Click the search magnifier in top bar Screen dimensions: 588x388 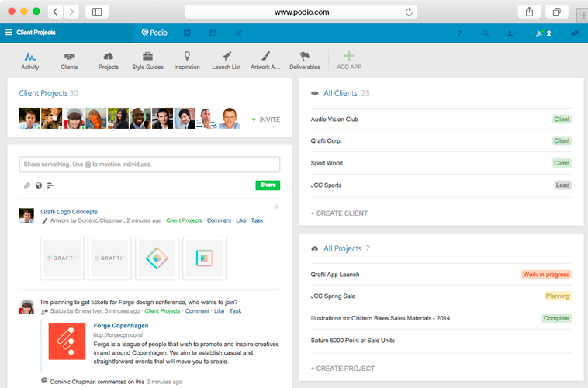(x=486, y=33)
